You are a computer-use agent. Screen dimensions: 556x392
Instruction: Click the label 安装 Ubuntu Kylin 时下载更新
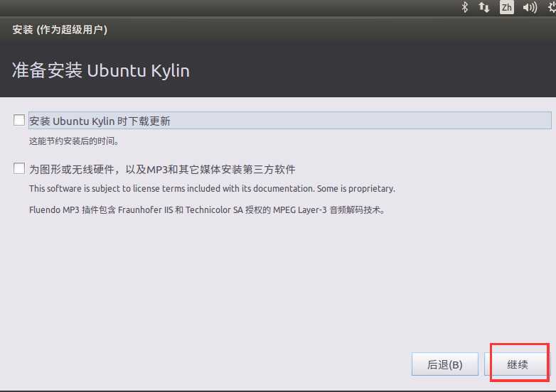click(x=100, y=121)
